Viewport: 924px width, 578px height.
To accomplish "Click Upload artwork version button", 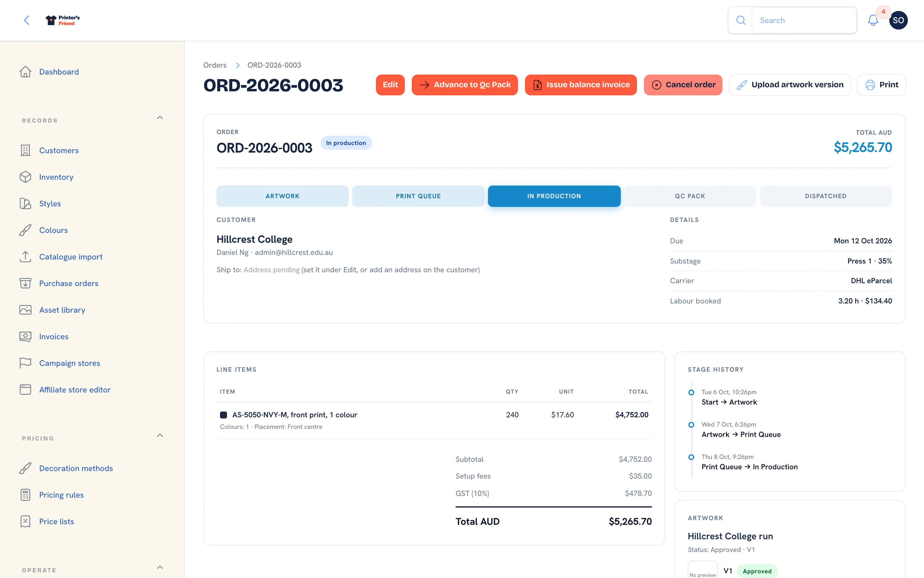I will coord(790,85).
